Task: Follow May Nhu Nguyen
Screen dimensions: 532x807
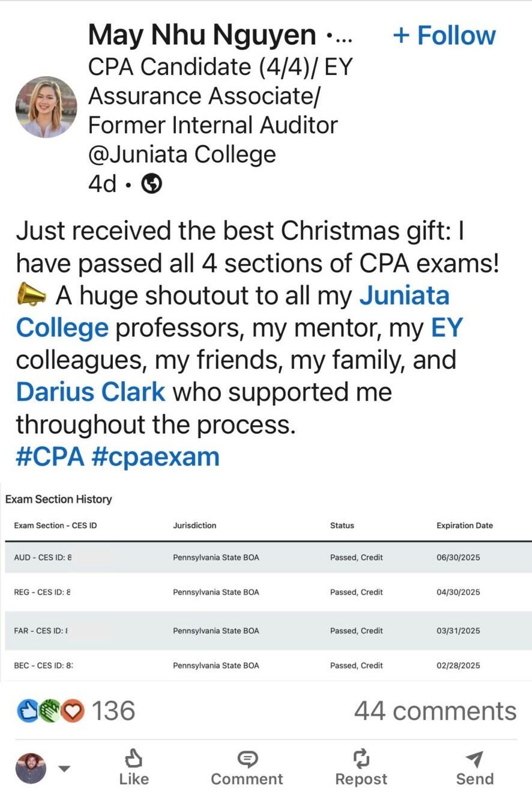Action: tap(444, 36)
